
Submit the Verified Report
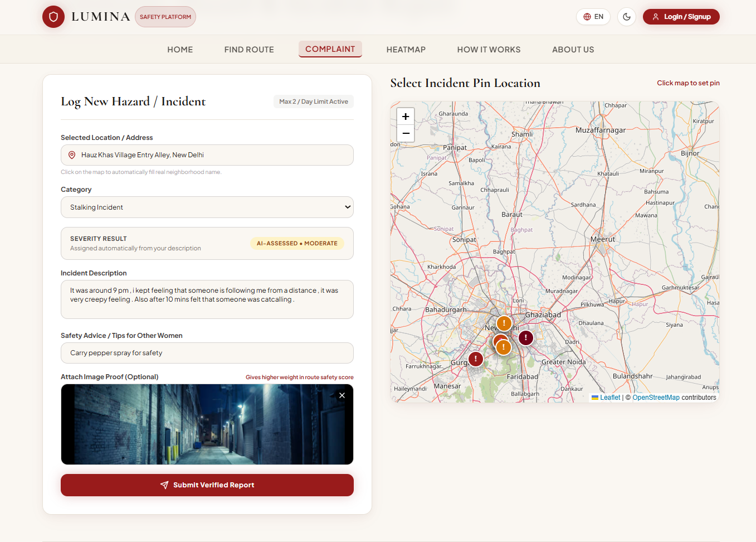pos(207,485)
